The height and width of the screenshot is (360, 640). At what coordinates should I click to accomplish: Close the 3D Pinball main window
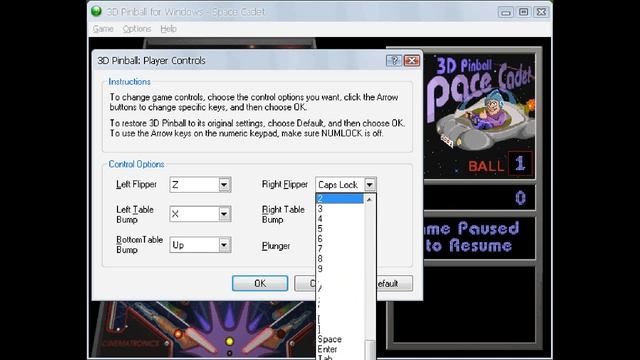pyautogui.click(x=542, y=12)
